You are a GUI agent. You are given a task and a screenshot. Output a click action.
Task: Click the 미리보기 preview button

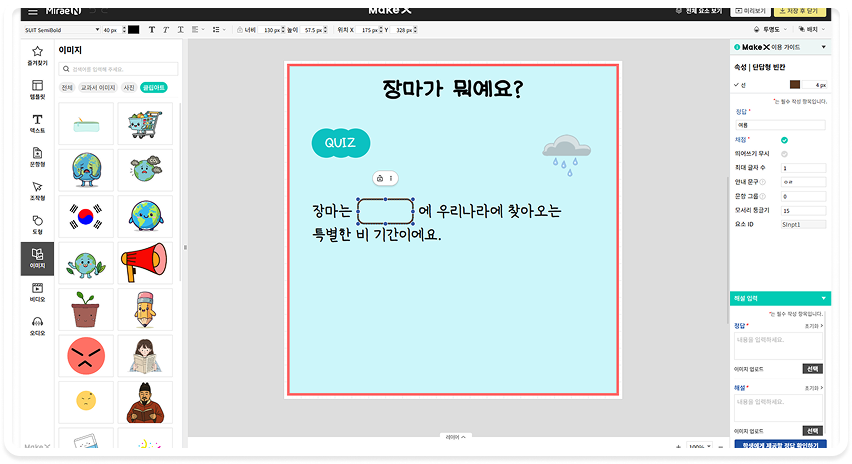(751, 10)
